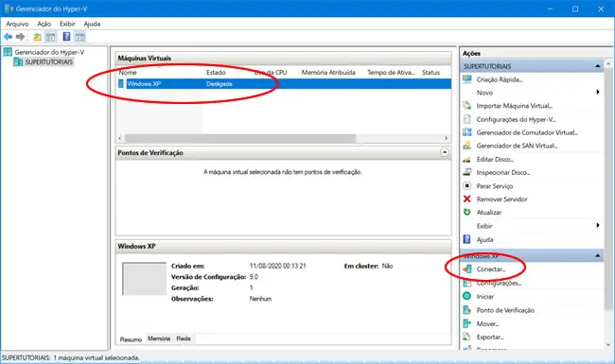Image resolution: width=615 pixels, height=364 pixels.
Task: Click the blue Help toolbar icon
Action: (x=66, y=37)
